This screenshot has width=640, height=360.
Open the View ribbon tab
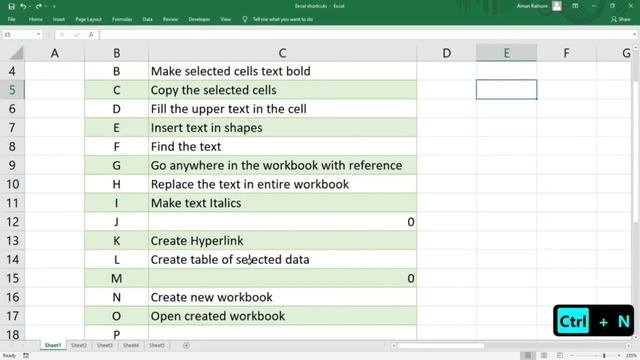coord(225,19)
